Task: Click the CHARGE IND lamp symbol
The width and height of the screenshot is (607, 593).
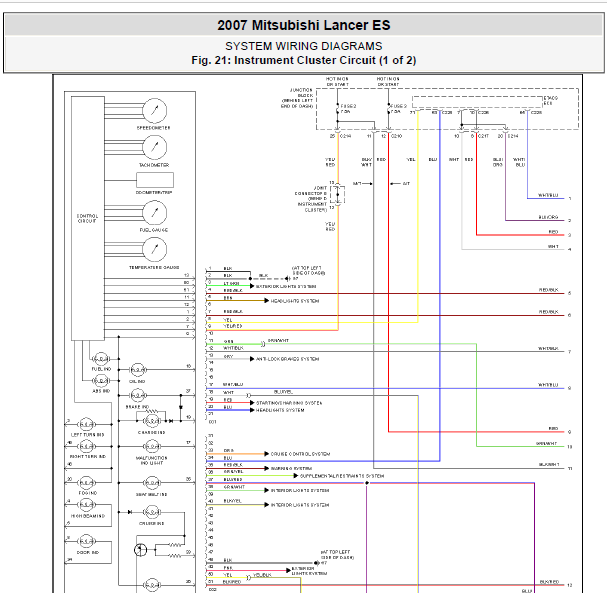Action: point(152,421)
